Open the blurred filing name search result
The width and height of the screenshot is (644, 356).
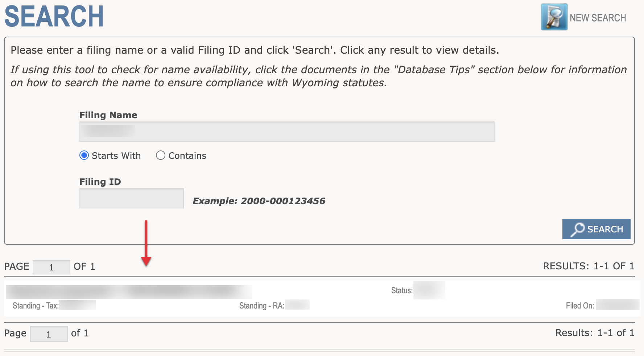(x=129, y=291)
